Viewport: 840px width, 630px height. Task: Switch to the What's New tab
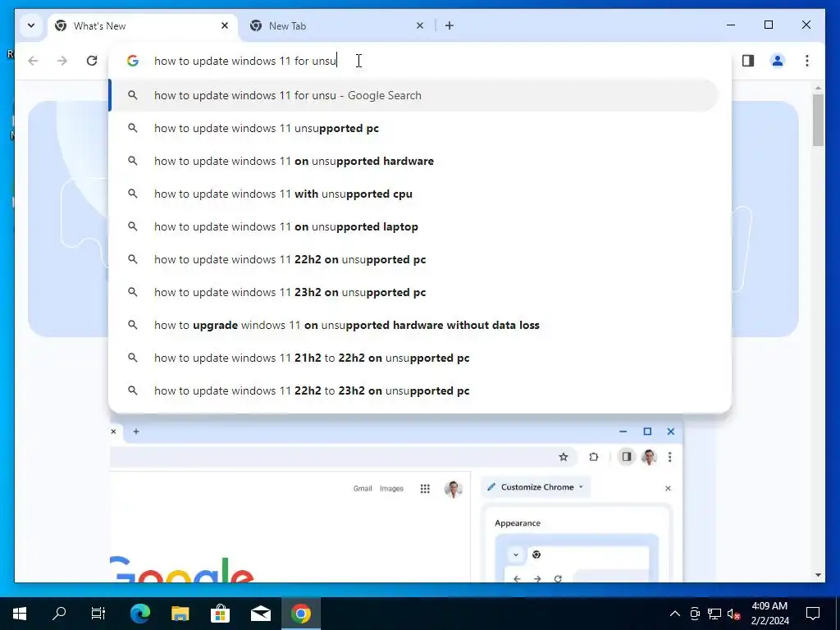[x=143, y=25]
